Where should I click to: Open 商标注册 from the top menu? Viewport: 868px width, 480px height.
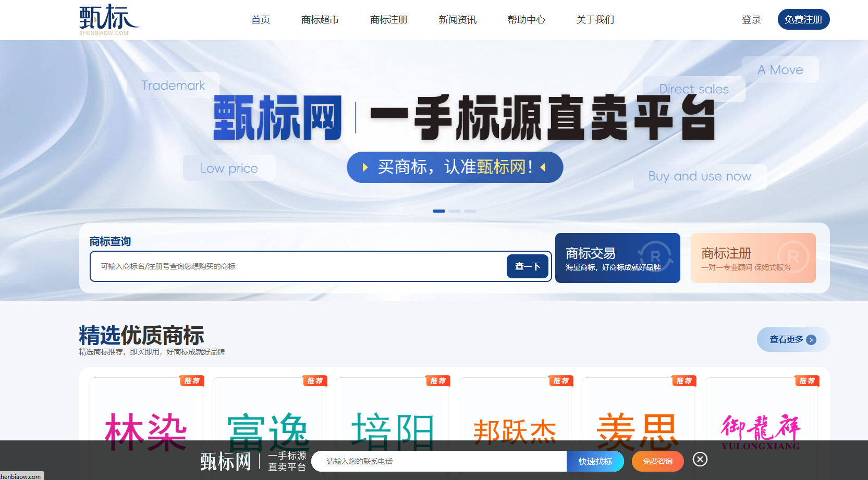(x=389, y=20)
